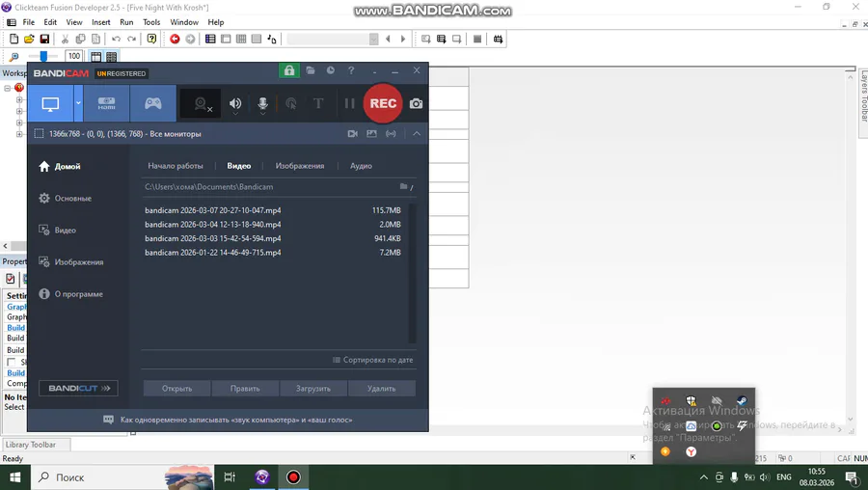This screenshot has height=490, width=868.
Task: Click the Yandex browser icon in the tray popup
Action: [691, 451]
